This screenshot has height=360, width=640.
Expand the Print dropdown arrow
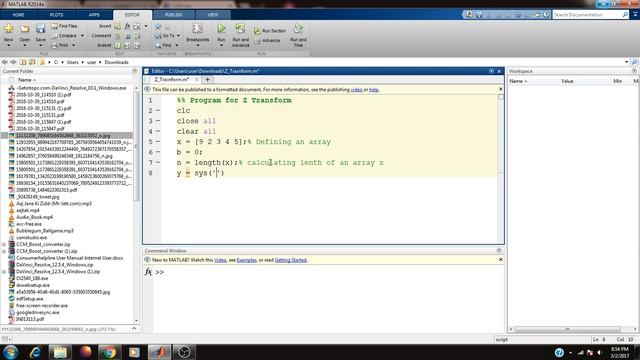coord(73,45)
